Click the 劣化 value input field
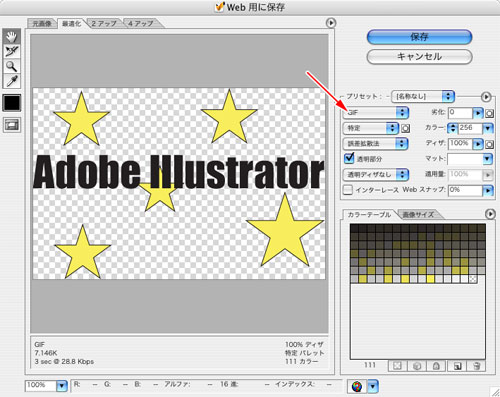 click(461, 113)
